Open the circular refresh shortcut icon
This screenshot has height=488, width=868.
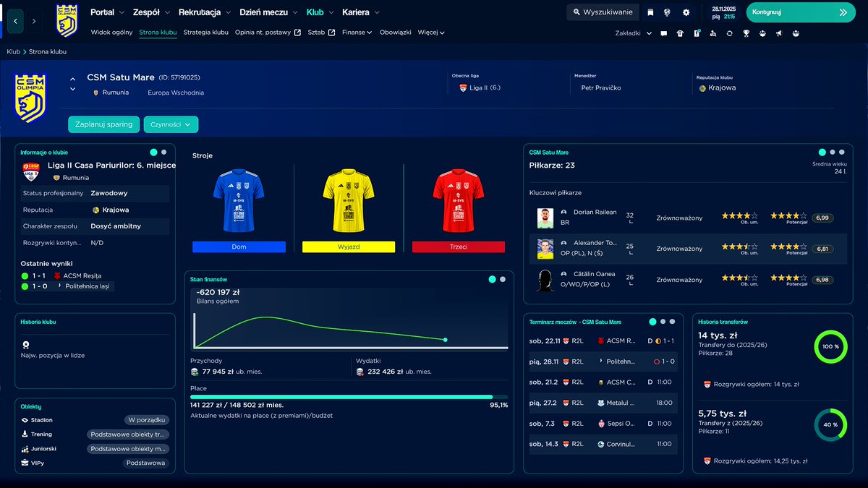point(730,33)
